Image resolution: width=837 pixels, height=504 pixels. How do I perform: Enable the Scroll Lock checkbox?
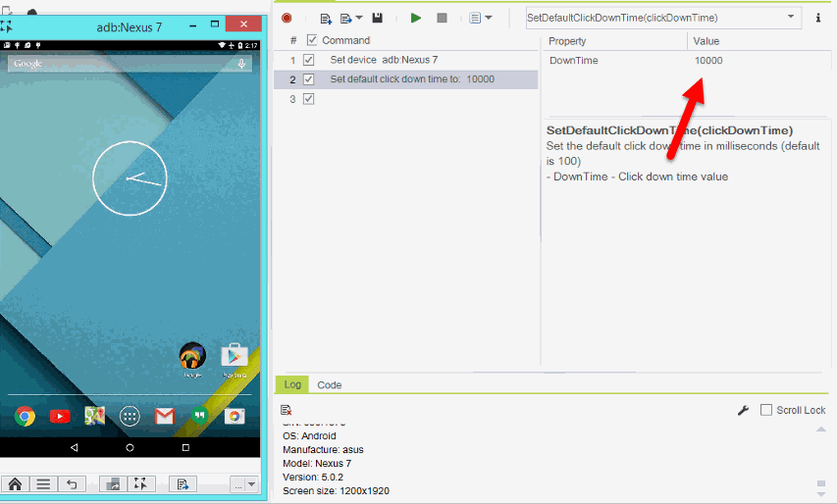point(767,410)
